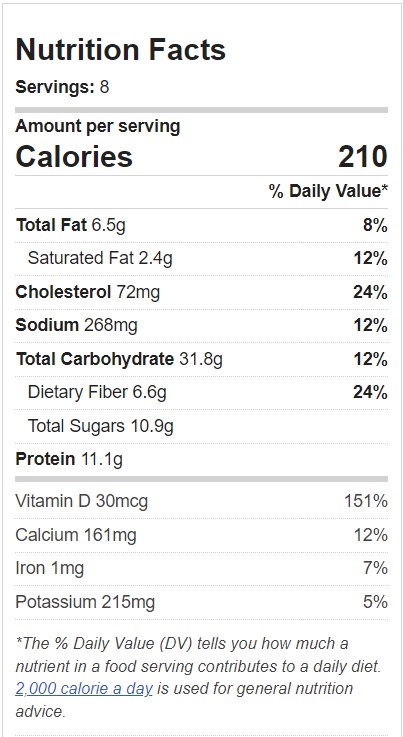Select the Potassium 215mg row
The width and height of the screenshot is (403, 737).
[202, 602]
